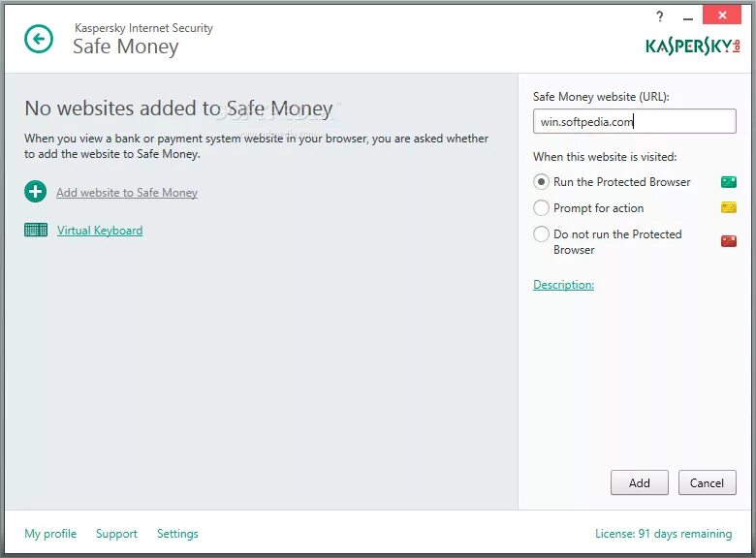
Task: Click the 'No websites added to Safe Money' heading
Action: [178, 108]
